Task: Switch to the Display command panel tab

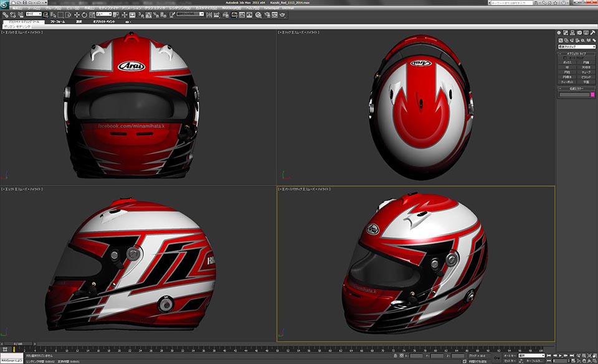Action: (586, 33)
